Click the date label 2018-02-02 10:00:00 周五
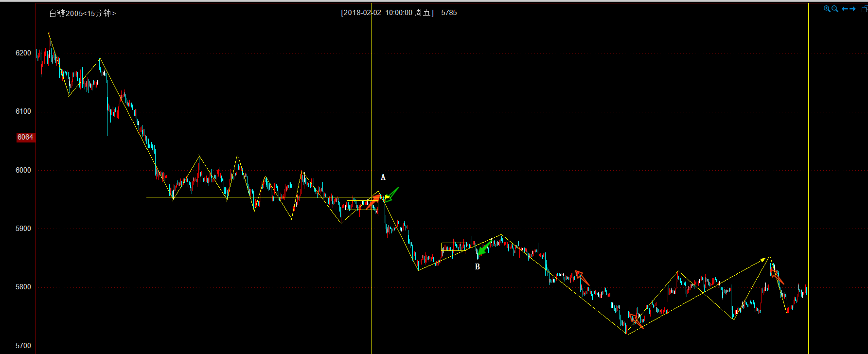 388,13
